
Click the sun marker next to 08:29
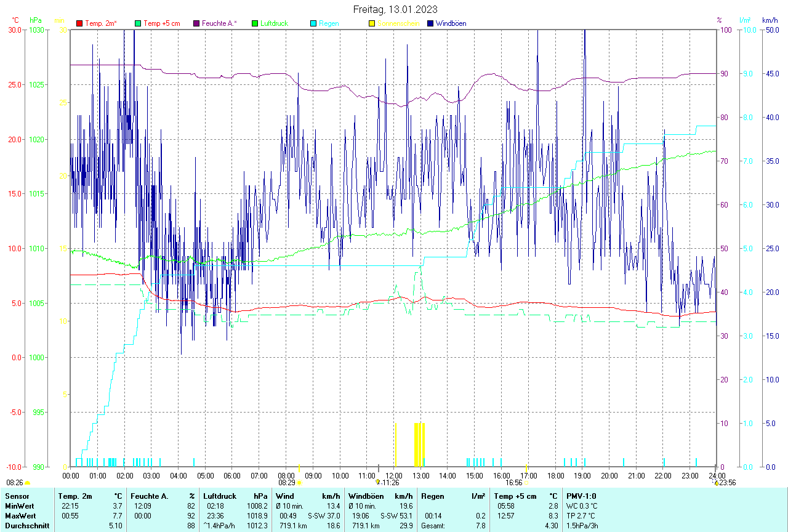[x=299, y=483]
